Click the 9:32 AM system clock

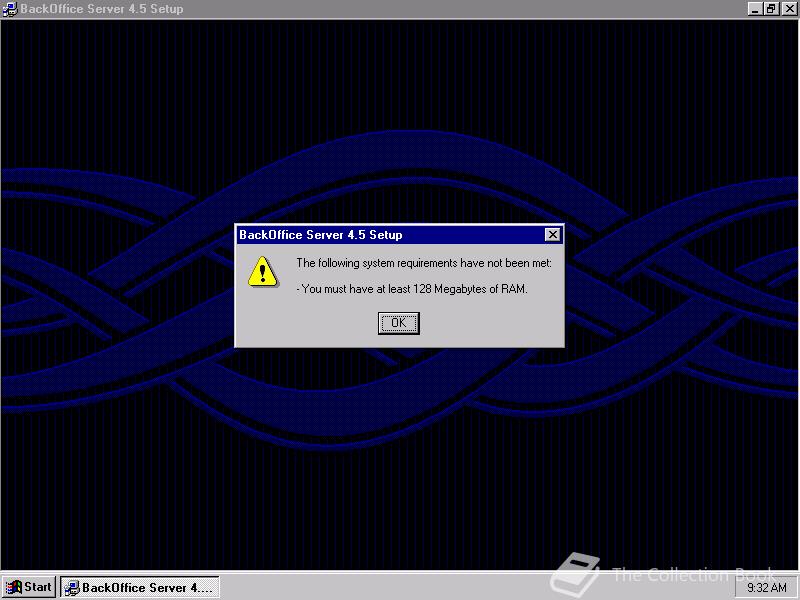click(767, 588)
